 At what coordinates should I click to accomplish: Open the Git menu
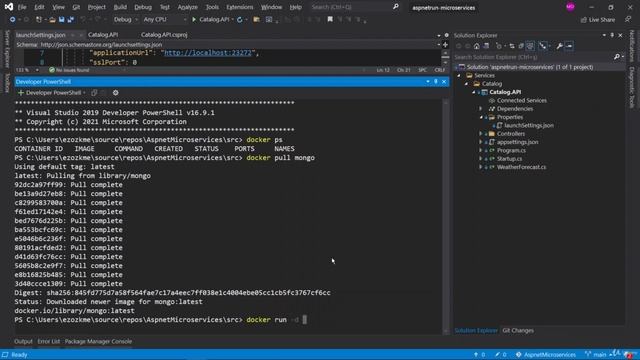click(x=76, y=7)
